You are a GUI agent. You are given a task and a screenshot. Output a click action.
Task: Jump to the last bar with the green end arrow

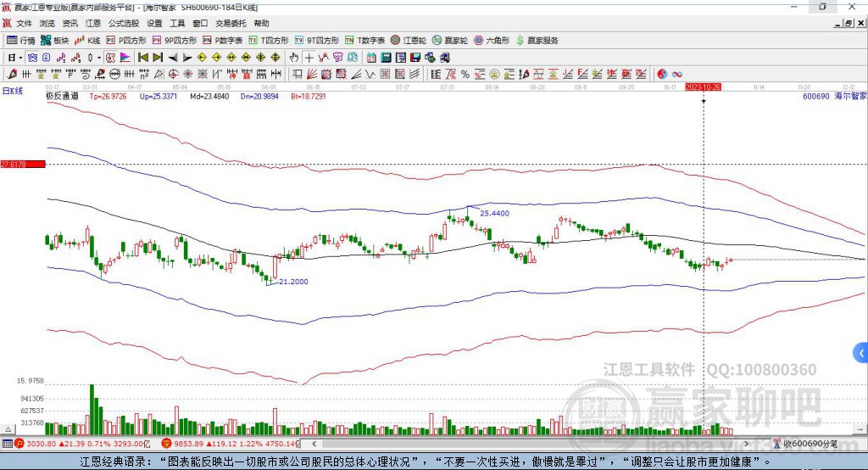[158, 58]
